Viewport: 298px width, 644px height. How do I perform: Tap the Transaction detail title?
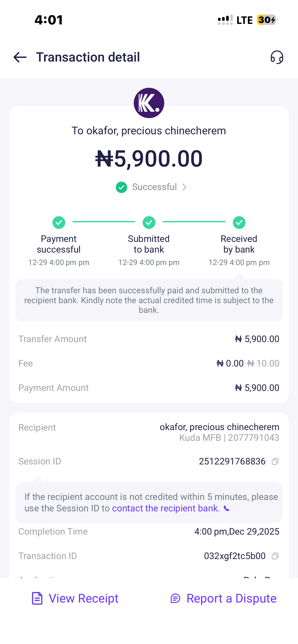pyautogui.click(x=88, y=57)
